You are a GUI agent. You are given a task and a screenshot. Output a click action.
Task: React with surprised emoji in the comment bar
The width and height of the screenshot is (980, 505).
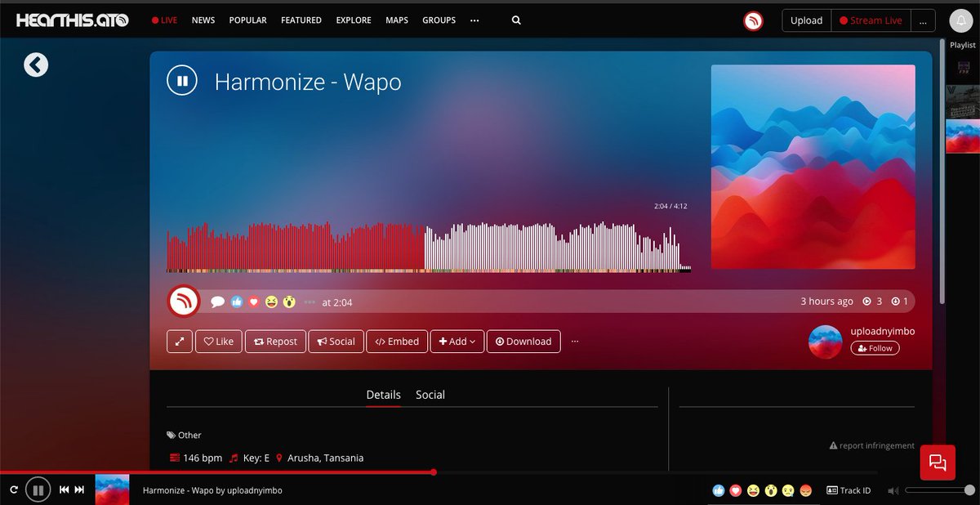pos(289,302)
